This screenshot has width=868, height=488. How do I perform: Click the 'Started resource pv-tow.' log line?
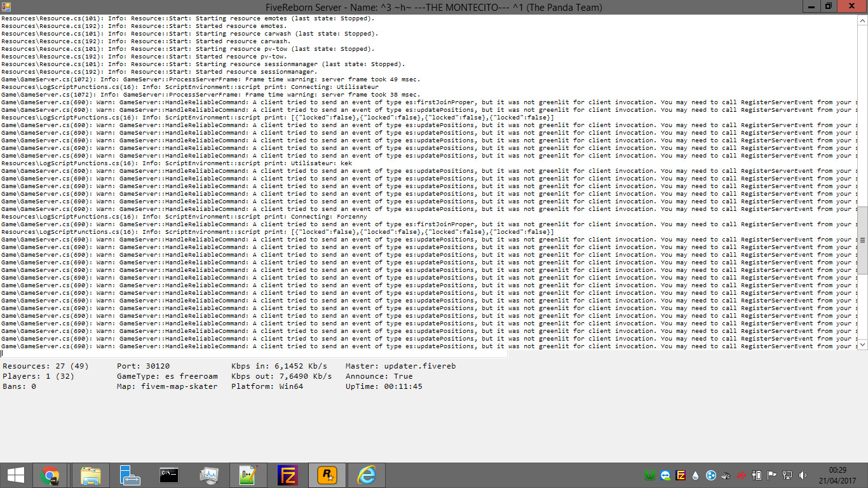point(144,57)
